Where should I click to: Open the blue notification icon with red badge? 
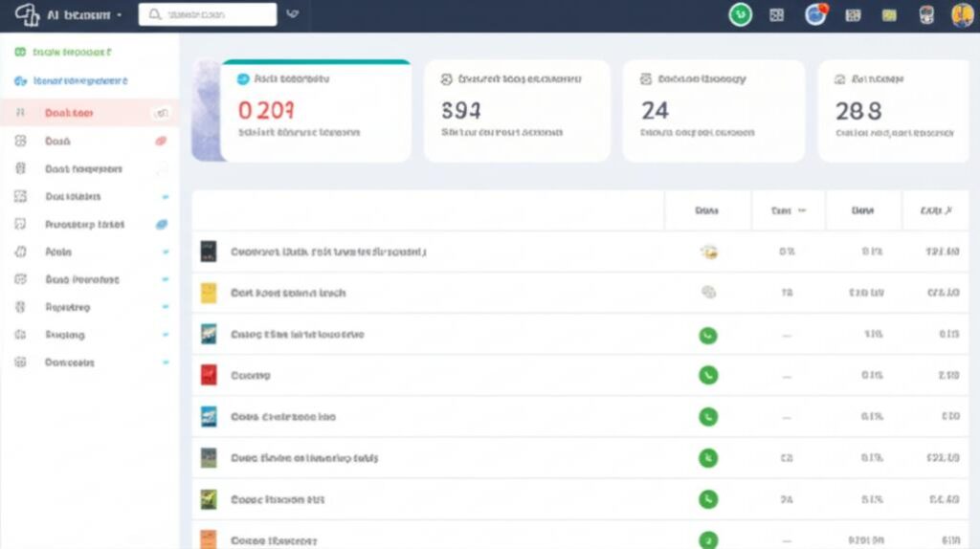tap(815, 14)
